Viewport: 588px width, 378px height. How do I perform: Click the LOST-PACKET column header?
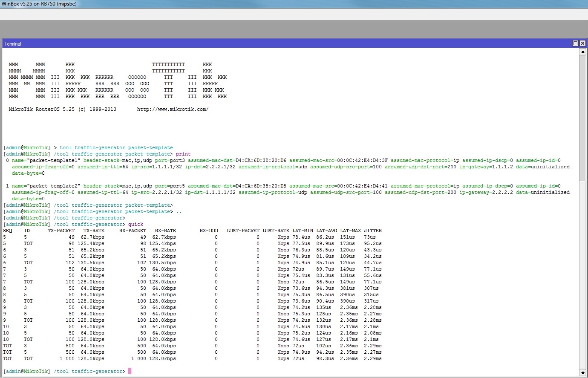[x=243, y=231]
